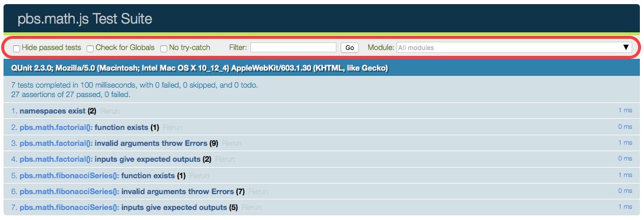644x220 pixels.
Task: Click the Filter: label
Action: [x=238, y=48]
